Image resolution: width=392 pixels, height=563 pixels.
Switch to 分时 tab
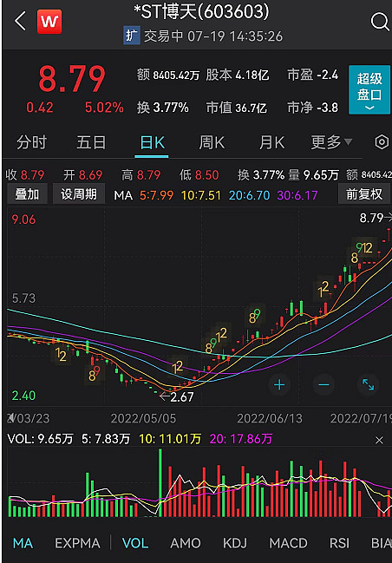pos(31,142)
